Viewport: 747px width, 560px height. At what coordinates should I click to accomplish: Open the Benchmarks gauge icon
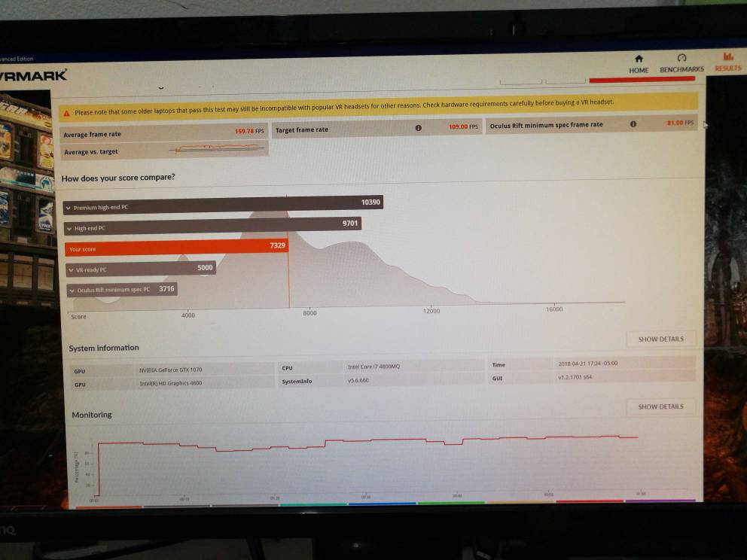click(x=681, y=58)
